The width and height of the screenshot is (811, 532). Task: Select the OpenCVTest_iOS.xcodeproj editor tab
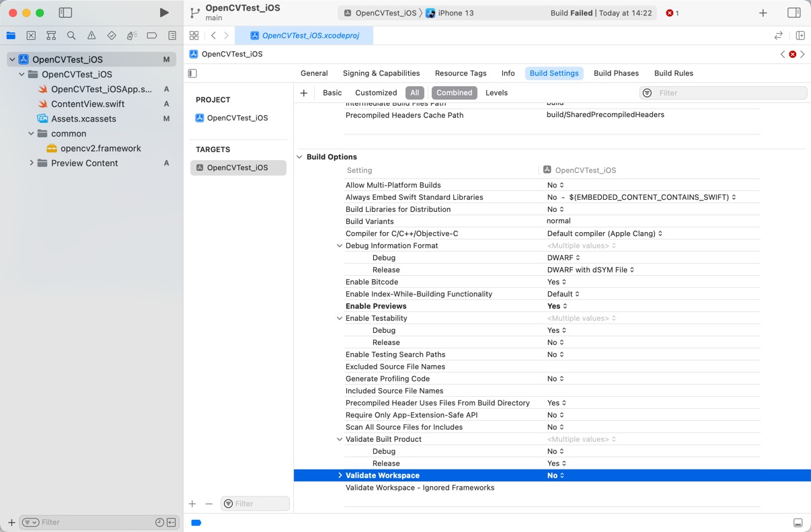304,36
